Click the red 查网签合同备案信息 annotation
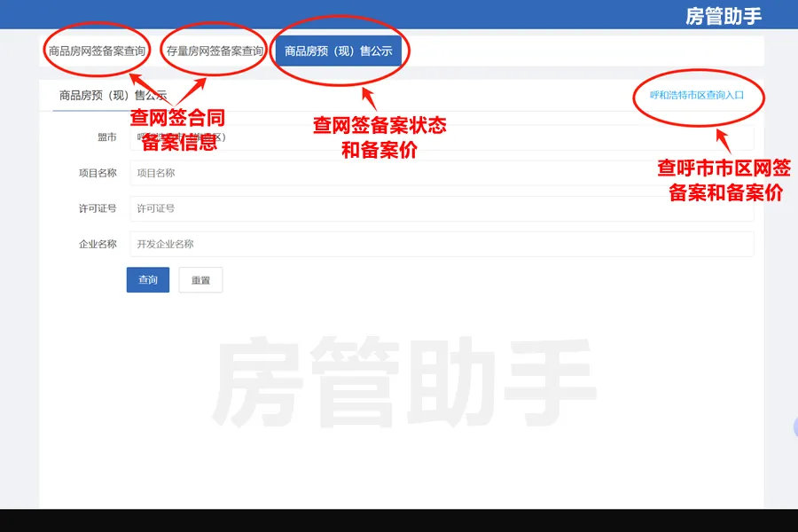This screenshot has width=798, height=532. (x=177, y=129)
